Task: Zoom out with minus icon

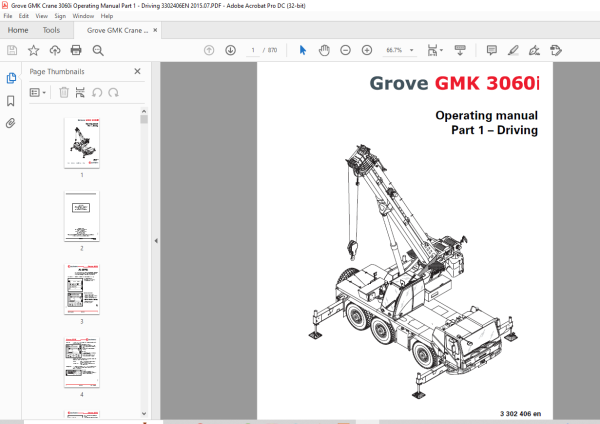Action: (x=346, y=50)
